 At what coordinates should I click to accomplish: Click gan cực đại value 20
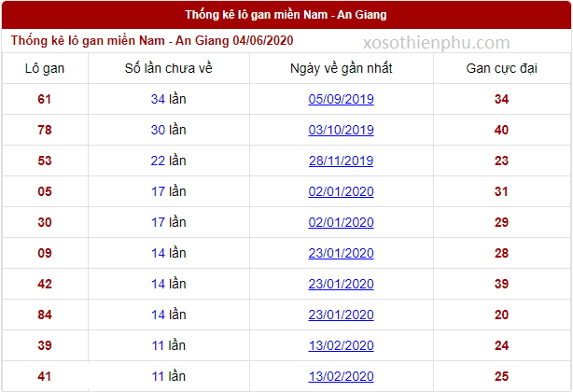click(501, 315)
